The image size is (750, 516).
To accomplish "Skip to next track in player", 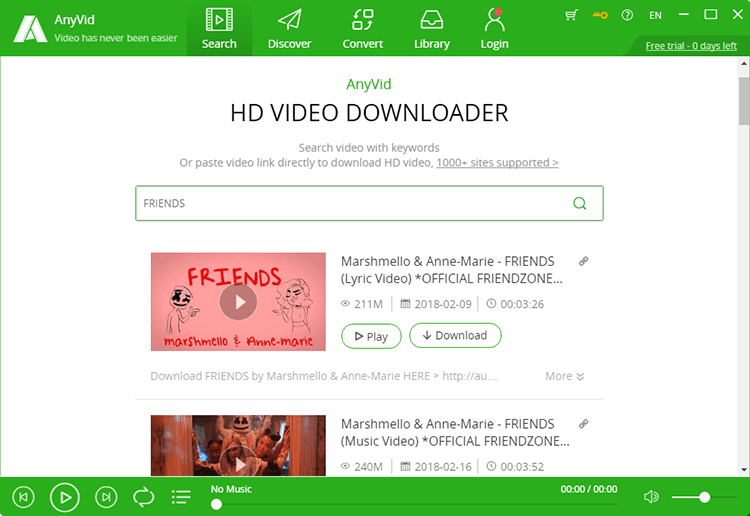I will [106, 497].
